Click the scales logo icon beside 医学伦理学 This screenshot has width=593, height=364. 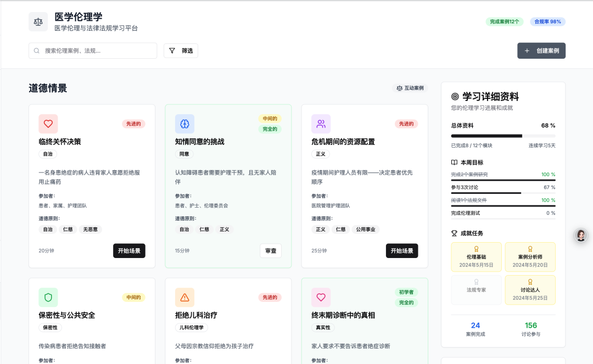coord(38,22)
